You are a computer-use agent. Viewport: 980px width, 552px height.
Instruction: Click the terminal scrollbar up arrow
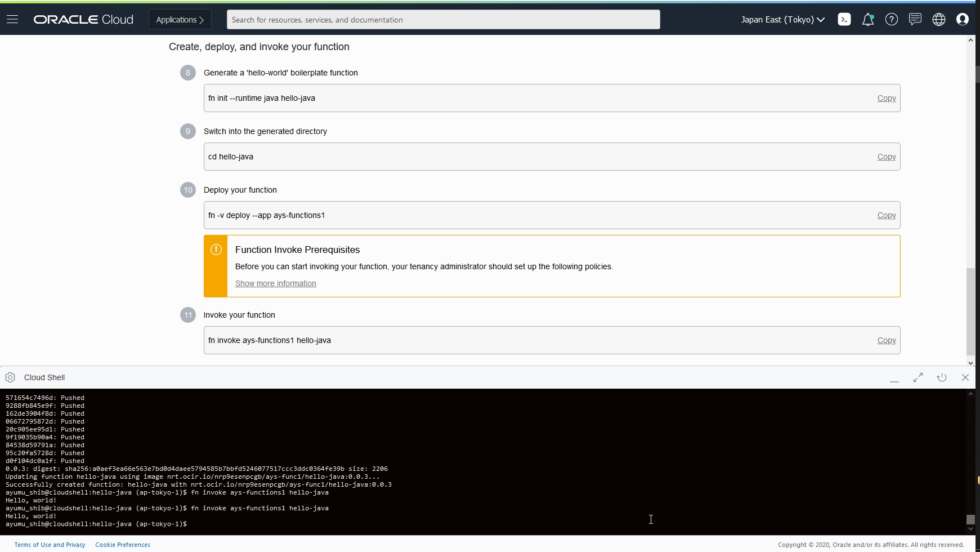point(970,394)
